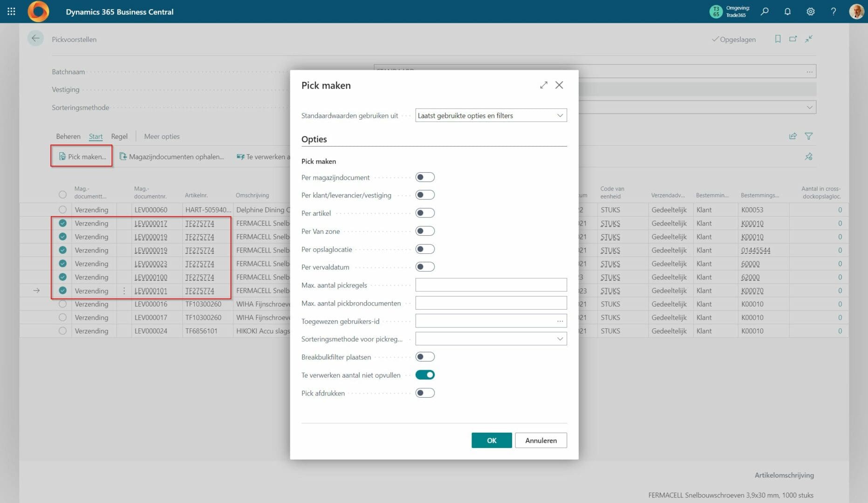Image resolution: width=868 pixels, height=503 pixels.
Task: Click the orange company logo icon
Action: click(38, 12)
